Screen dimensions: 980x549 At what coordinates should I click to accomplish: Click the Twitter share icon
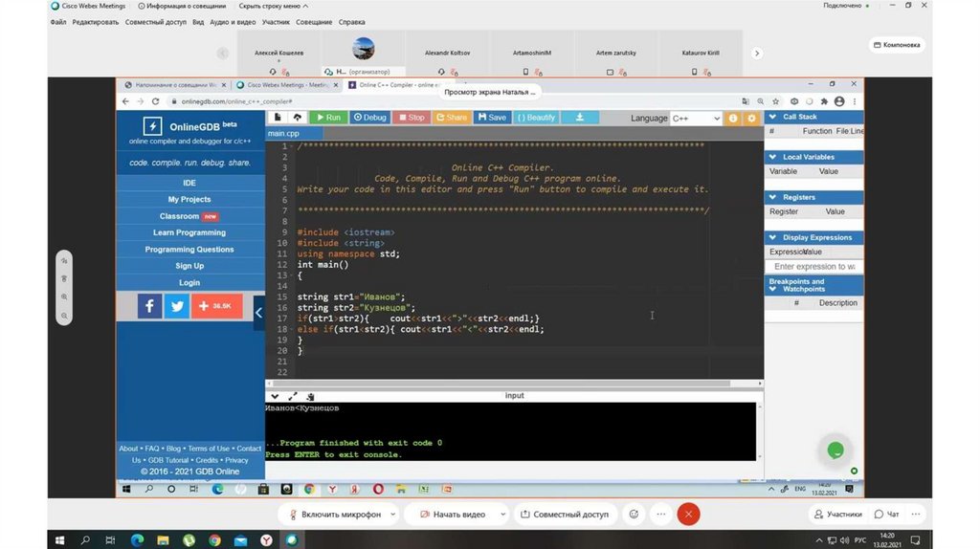[177, 306]
